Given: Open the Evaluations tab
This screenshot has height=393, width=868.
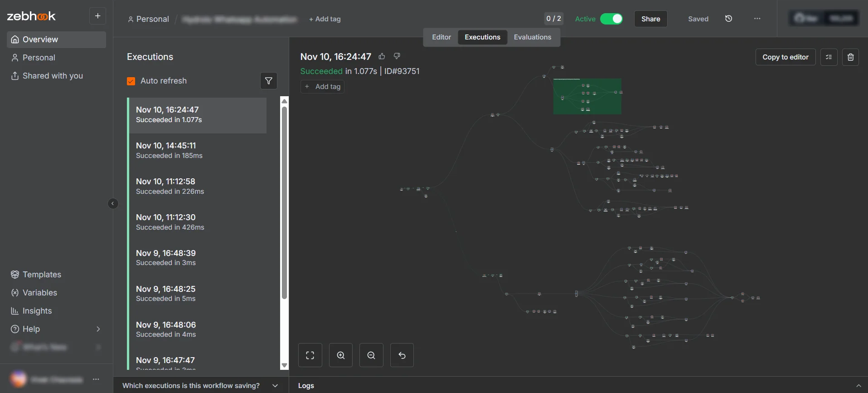Looking at the screenshot, I should [x=532, y=37].
